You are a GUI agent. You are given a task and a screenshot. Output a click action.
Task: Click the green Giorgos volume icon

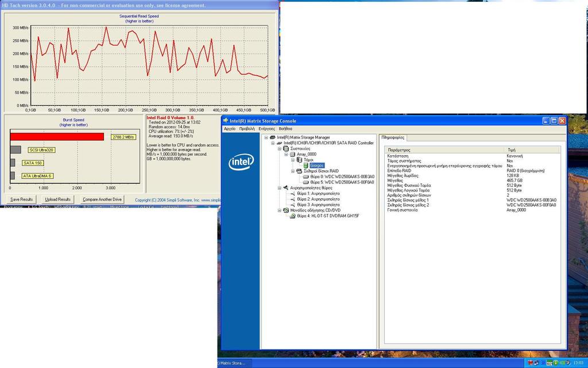pos(306,166)
